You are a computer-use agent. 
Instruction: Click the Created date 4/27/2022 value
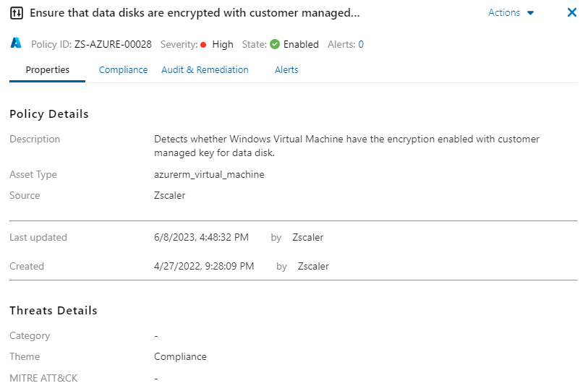tap(204, 266)
